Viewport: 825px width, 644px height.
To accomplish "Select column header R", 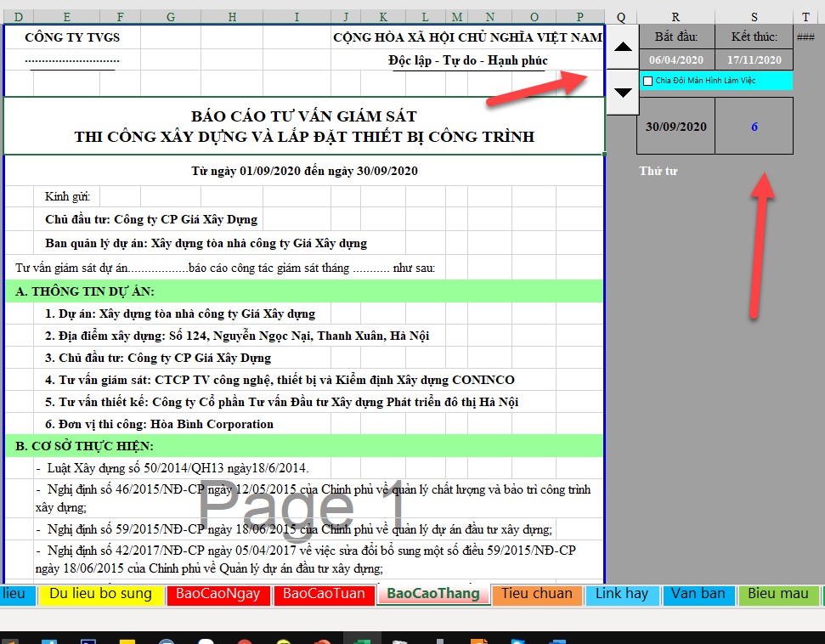I will [675, 16].
